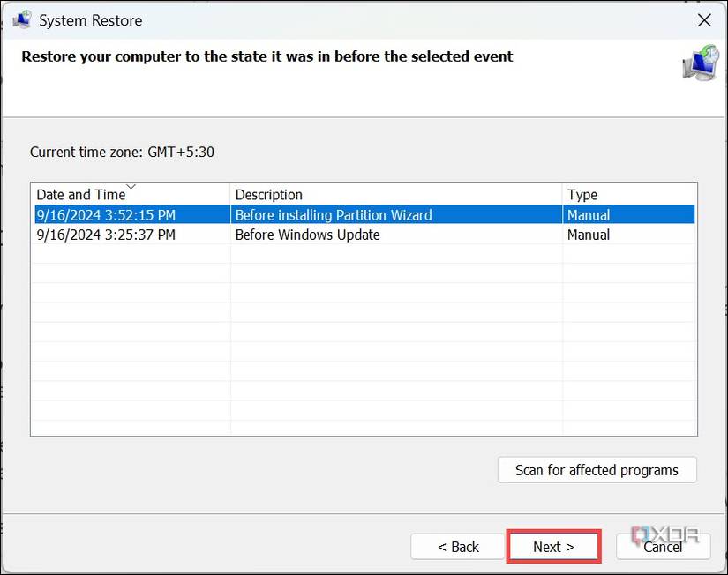This screenshot has height=575, width=728.
Task: Close the System Restore window
Action: [x=704, y=20]
